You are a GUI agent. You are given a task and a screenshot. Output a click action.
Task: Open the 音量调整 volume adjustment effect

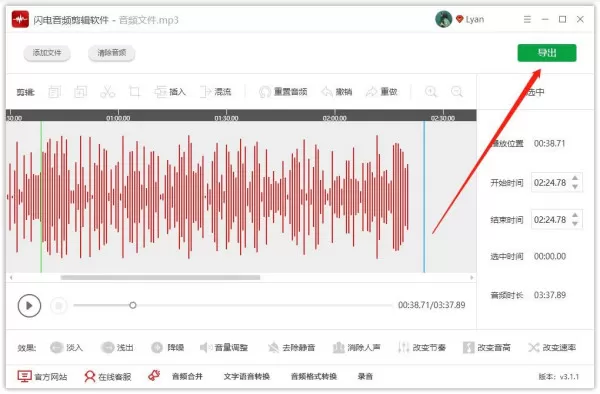(224, 347)
